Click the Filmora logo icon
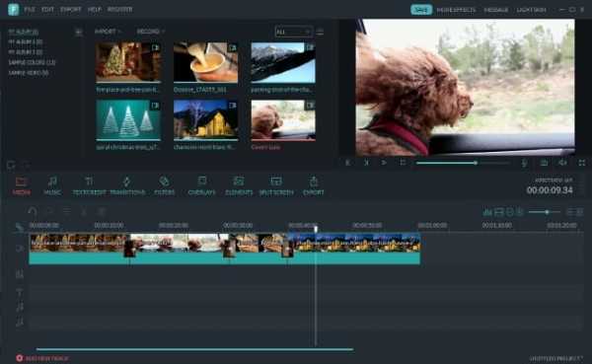The image size is (592, 364). (x=13, y=10)
